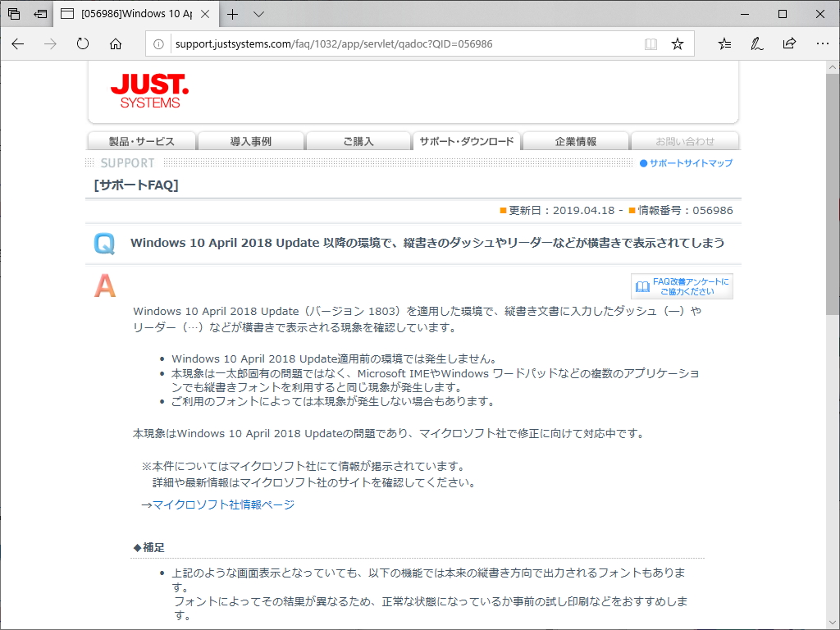Click the Q icon beside question title
The height and width of the screenshot is (630, 840).
pyautogui.click(x=104, y=244)
